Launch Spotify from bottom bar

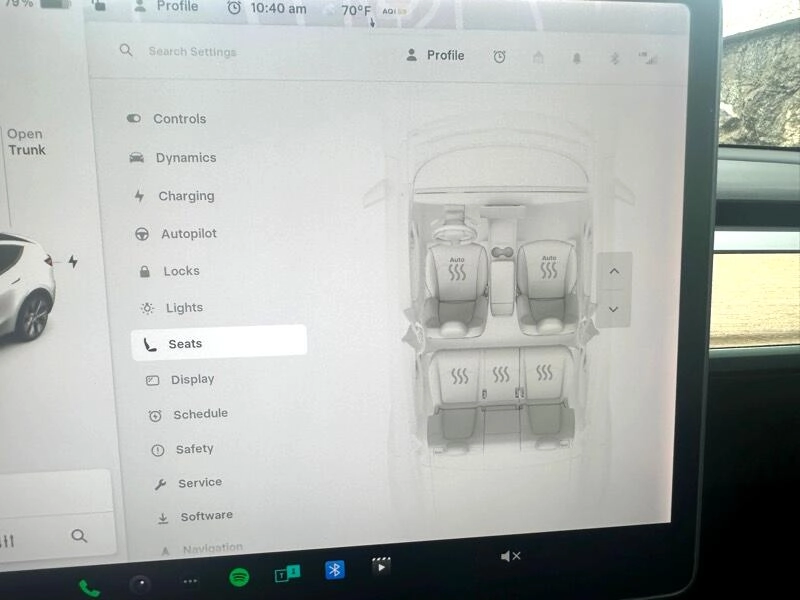pyautogui.click(x=239, y=577)
